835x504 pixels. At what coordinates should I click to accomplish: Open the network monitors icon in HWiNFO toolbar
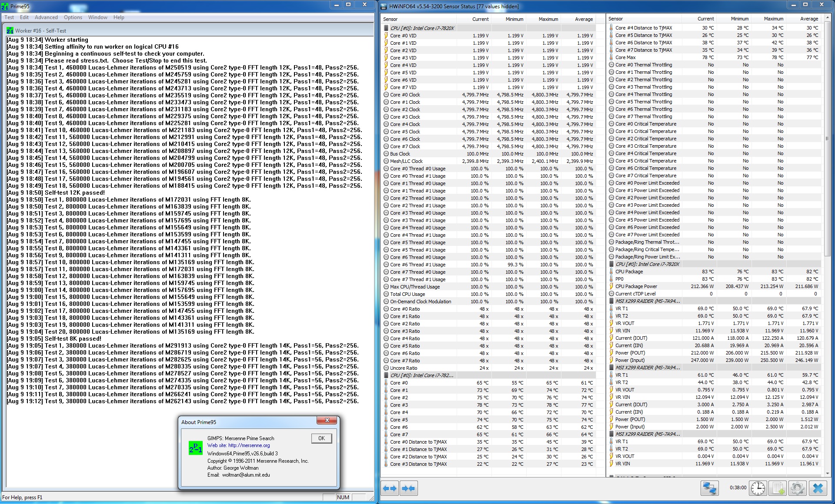coord(710,488)
